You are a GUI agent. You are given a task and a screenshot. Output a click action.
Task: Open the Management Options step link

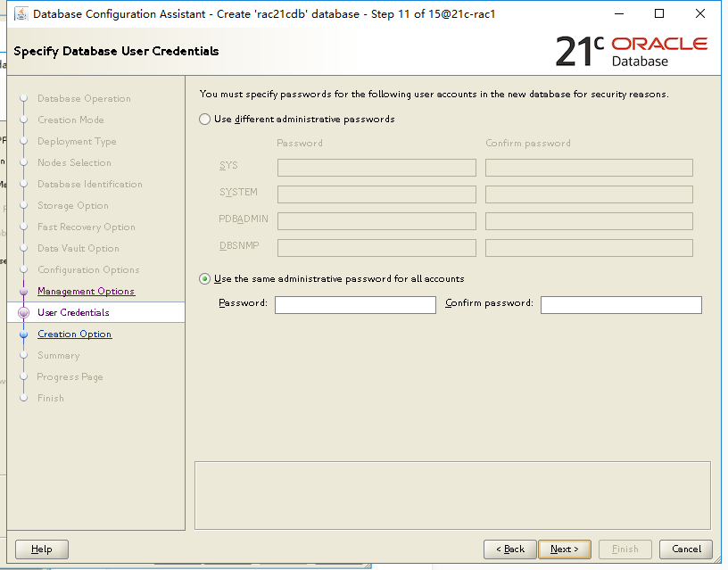pyautogui.click(x=86, y=291)
